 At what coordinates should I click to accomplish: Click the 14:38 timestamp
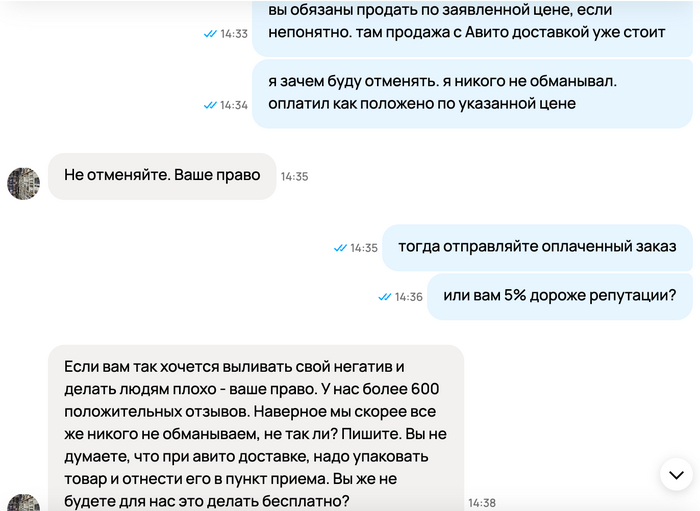pos(482,502)
